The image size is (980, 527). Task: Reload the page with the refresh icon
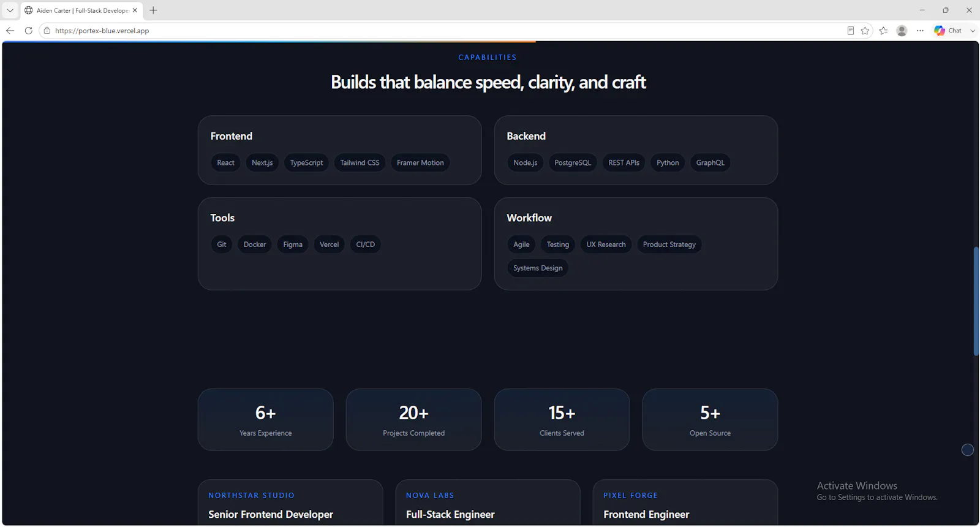28,31
